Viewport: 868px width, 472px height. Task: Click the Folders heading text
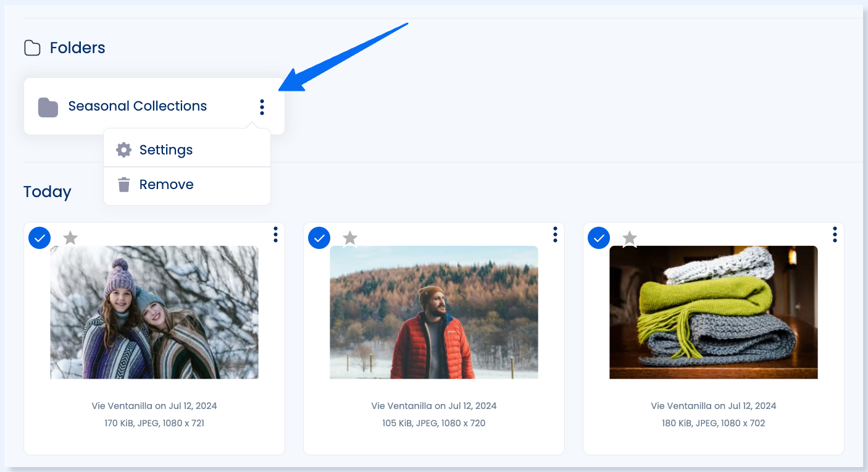coord(78,48)
